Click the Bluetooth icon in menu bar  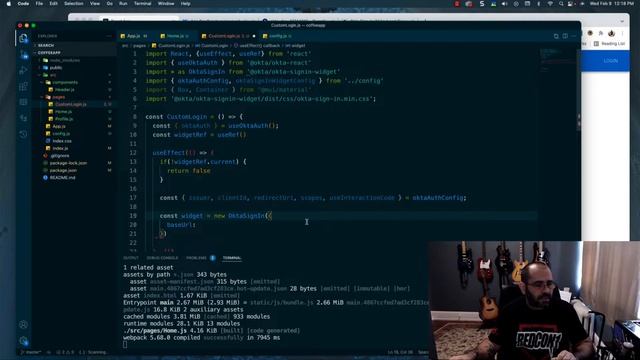538,4
